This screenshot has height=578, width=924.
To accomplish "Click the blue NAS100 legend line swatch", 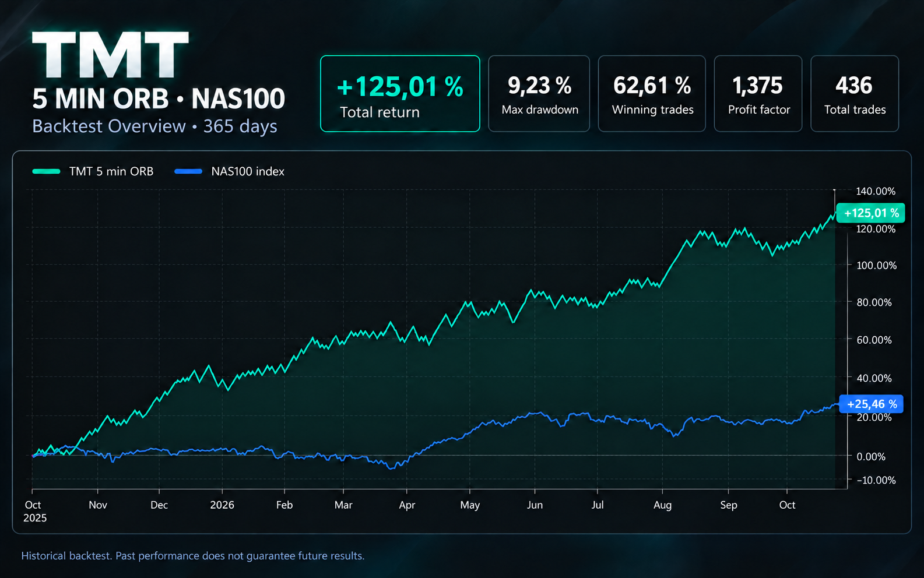I will 188,171.
